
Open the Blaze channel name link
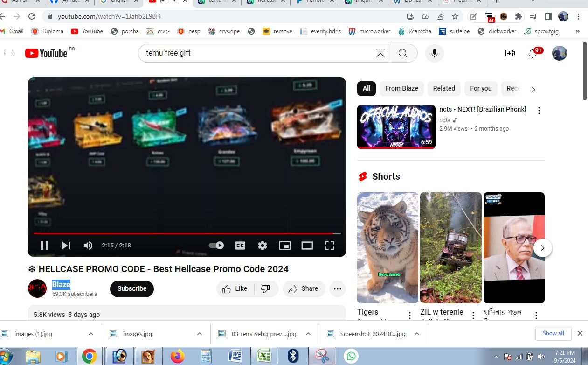point(61,284)
